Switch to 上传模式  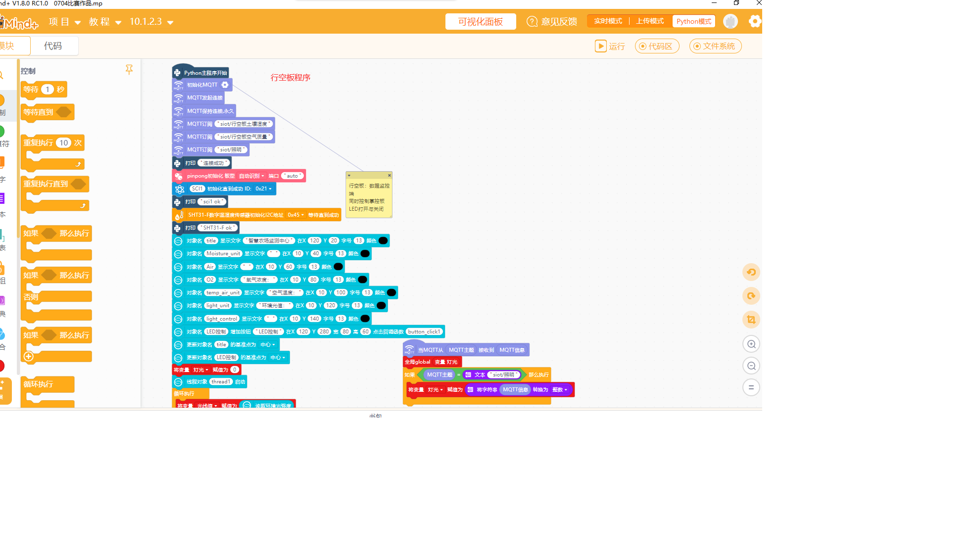point(650,21)
